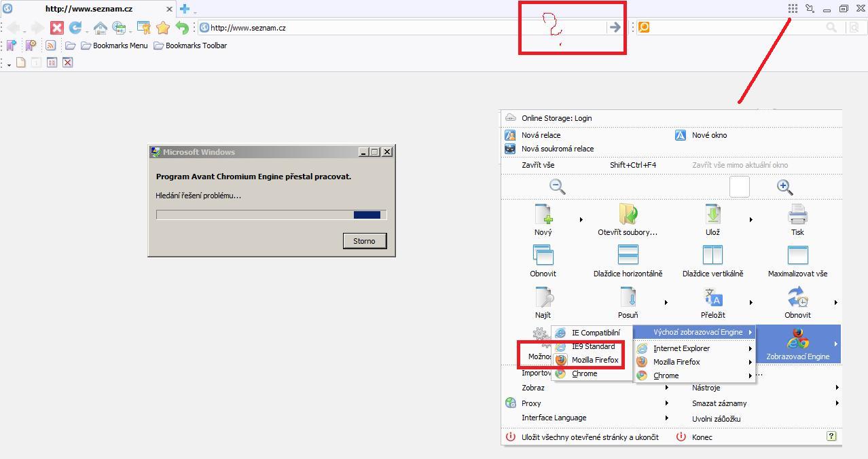Click the Otevřít soubory folder icon
868x459 pixels.
pos(628,215)
